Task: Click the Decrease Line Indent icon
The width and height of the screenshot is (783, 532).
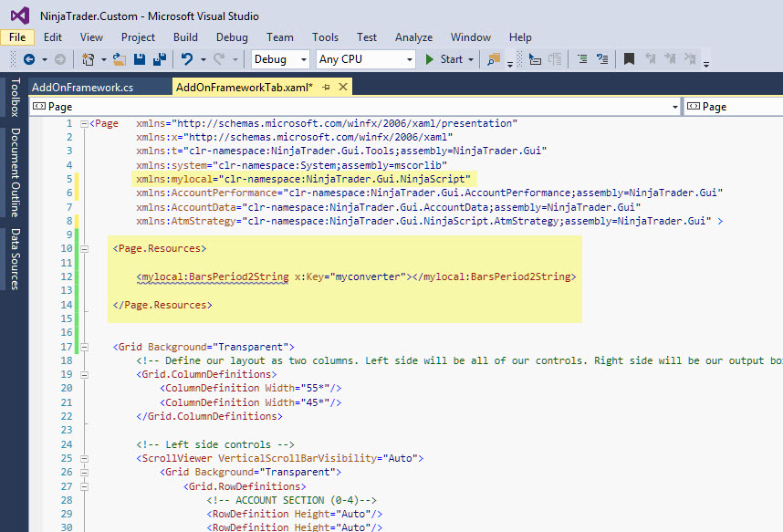Action: tap(582, 59)
